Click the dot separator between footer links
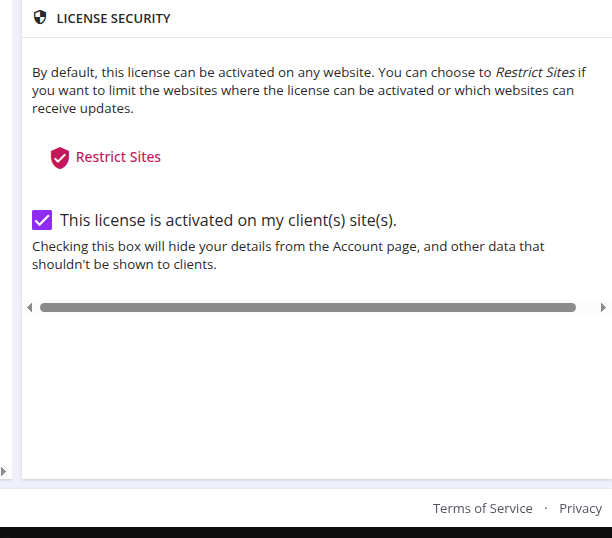This screenshot has height=538, width=612. (x=546, y=508)
